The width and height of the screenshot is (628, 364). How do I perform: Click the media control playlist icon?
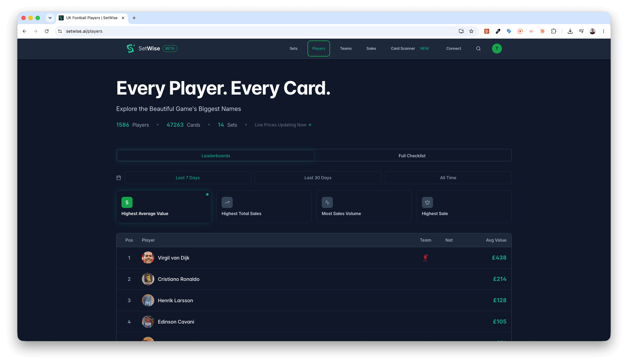pyautogui.click(x=581, y=31)
